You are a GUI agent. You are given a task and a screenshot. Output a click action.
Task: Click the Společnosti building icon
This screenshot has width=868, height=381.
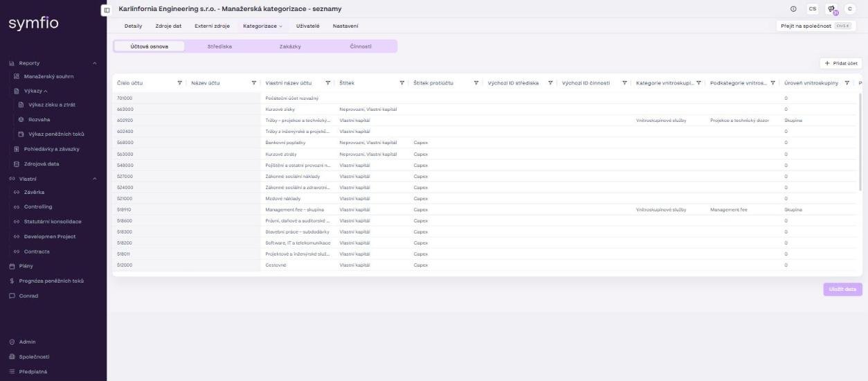pos(12,357)
